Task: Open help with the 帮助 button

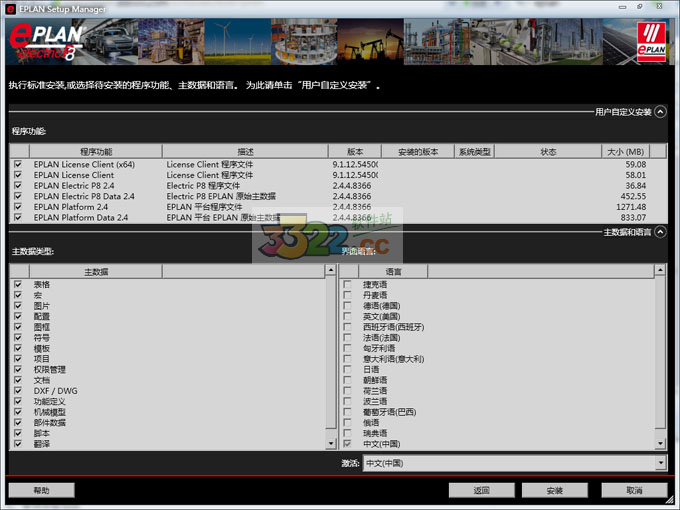Action: point(41,490)
